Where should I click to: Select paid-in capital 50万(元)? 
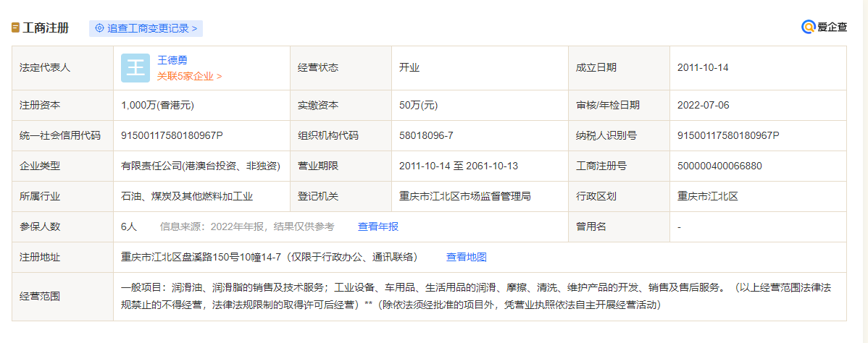click(419, 105)
